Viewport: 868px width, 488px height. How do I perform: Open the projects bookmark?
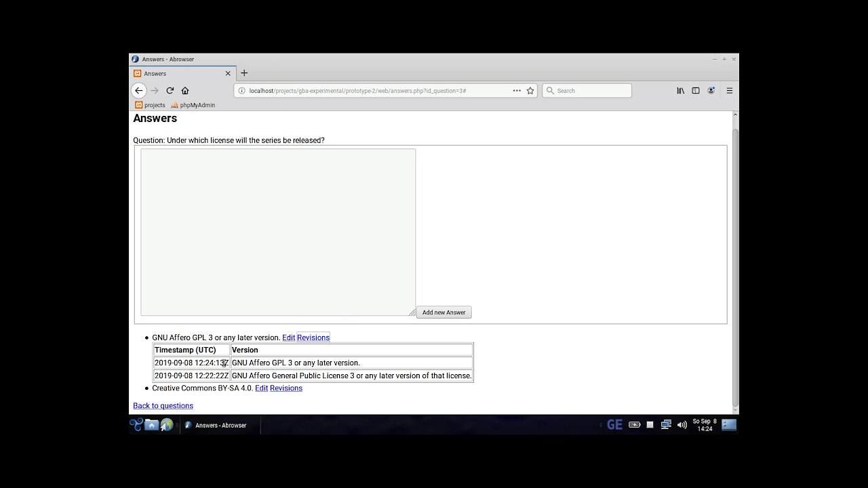click(150, 105)
